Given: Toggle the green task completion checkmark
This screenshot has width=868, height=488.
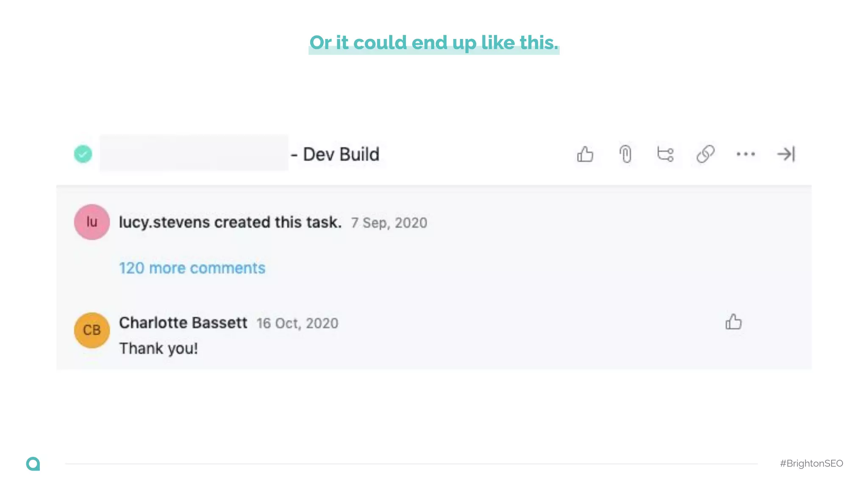Looking at the screenshot, I should [x=83, y=154].
